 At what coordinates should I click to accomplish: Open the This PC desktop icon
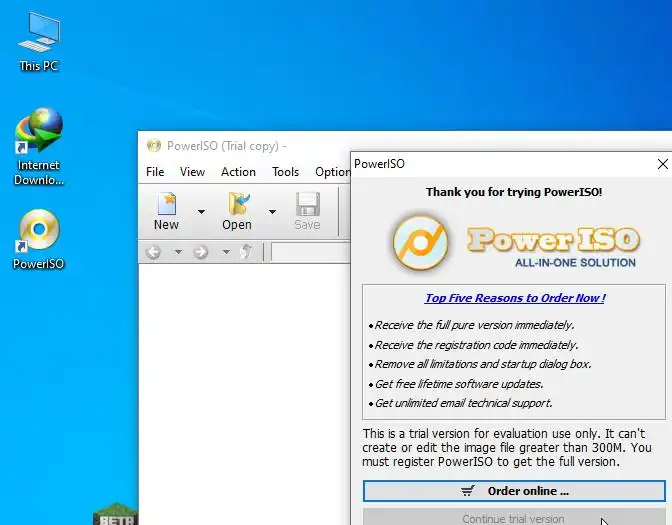point(39,42)
